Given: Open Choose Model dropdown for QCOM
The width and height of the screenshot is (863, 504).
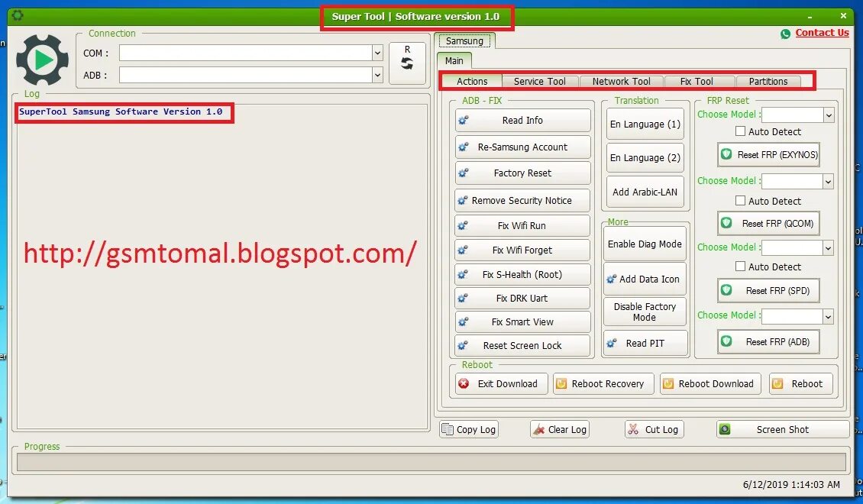Looking at the screenshot, I should pyautogui.click(x=828, y=182).
